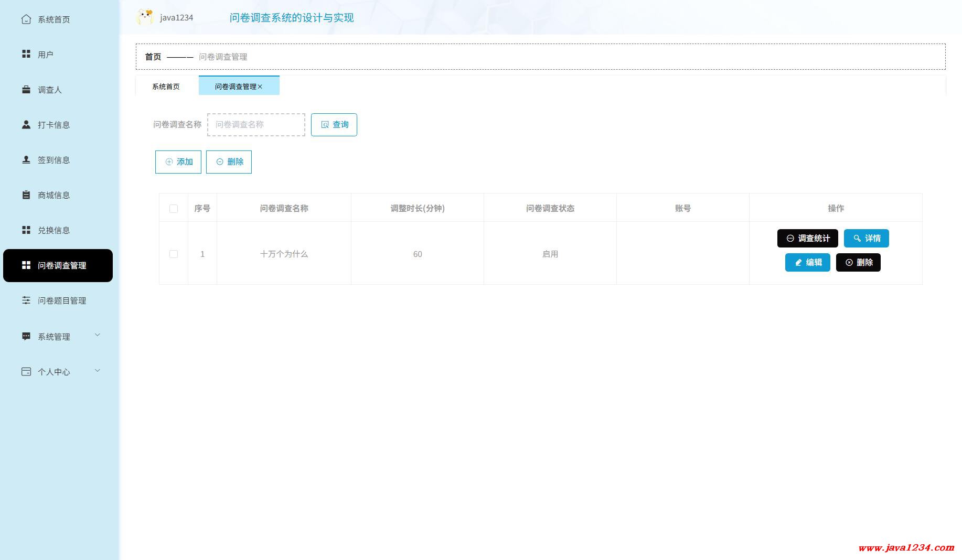The height and width of the screenshot is (560, 962).
Task: Focus the 问卷调查名称 search input field
Action: [256, 125]
